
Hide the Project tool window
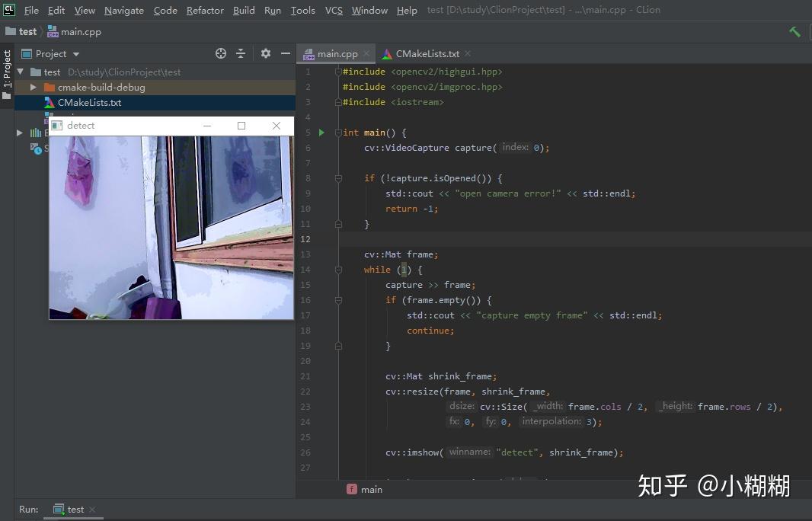click(x=285, y=53)
